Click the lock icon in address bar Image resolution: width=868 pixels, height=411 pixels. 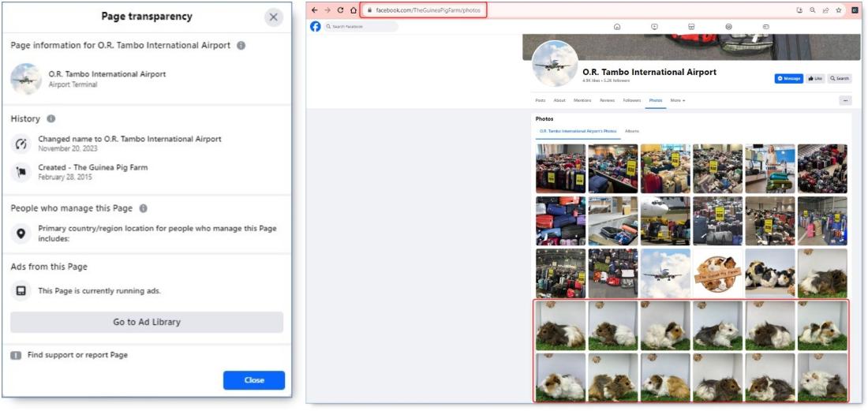point(369,10)
